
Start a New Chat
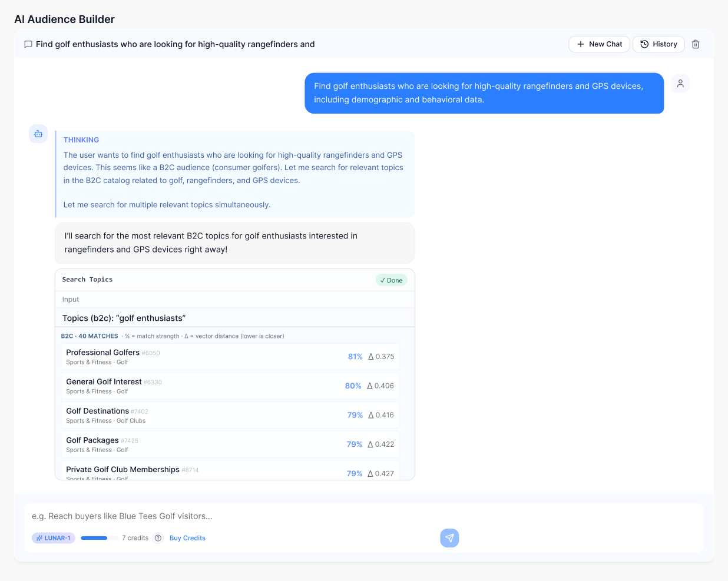(599, 44)
